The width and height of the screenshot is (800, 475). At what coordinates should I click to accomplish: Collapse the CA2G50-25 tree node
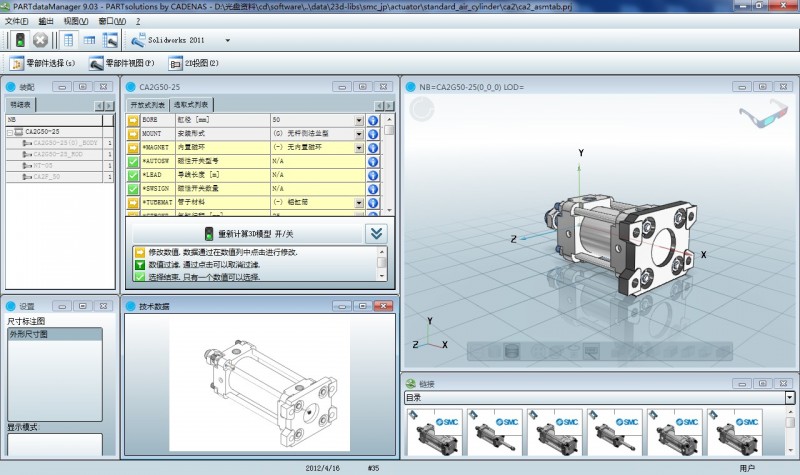[11, 132]
